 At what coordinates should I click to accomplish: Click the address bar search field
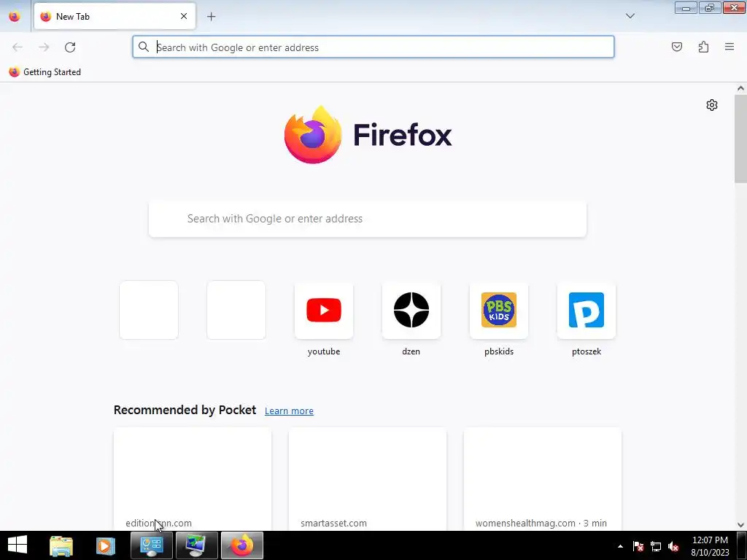click(x=373, y=47)
